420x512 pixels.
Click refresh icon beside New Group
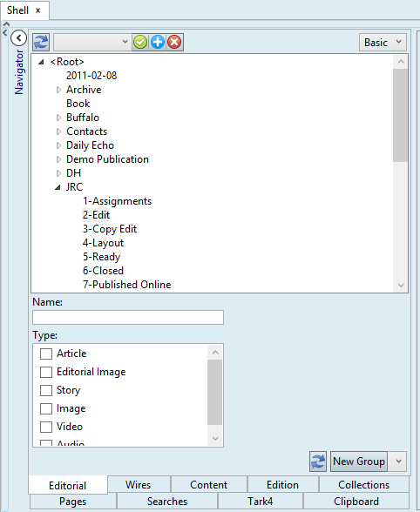point(318,461)
